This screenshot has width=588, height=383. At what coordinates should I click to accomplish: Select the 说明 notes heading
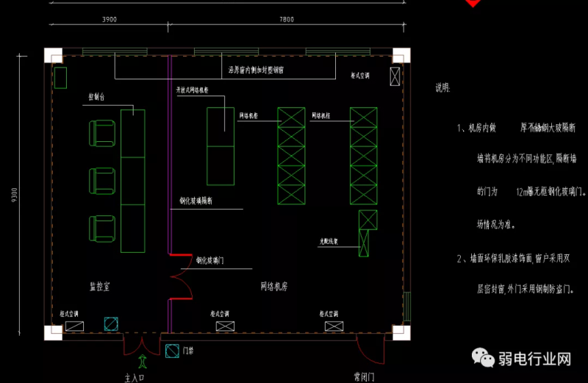click(x=443, y=87)
